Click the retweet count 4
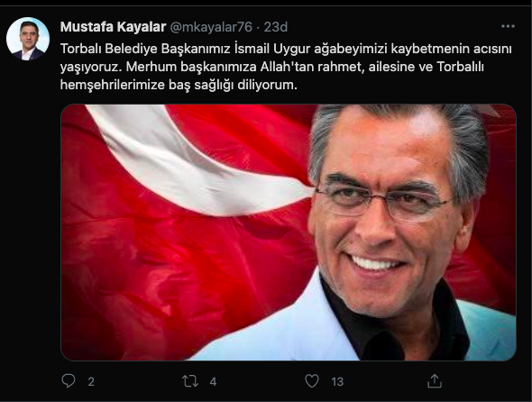 pos(213,382)
